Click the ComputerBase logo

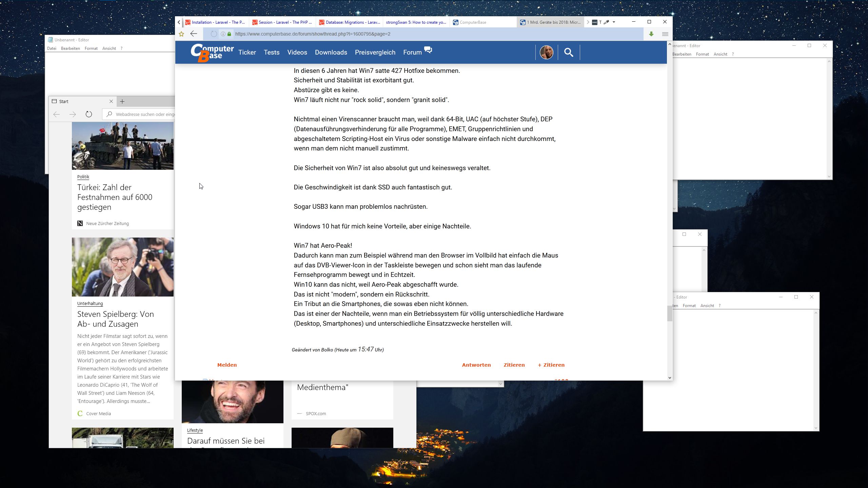212,53
